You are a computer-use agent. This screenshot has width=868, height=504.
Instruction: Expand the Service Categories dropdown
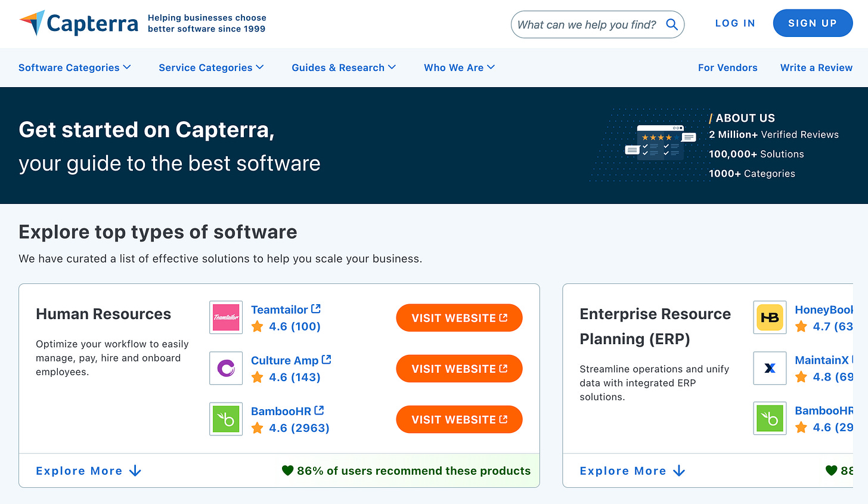pyautogui.click(x=211, y=67)
